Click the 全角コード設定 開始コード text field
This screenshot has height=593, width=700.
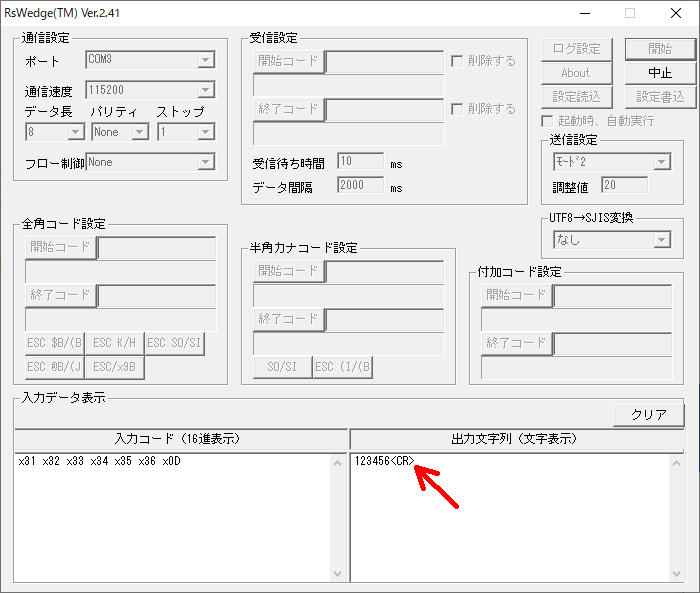point(157,248)
